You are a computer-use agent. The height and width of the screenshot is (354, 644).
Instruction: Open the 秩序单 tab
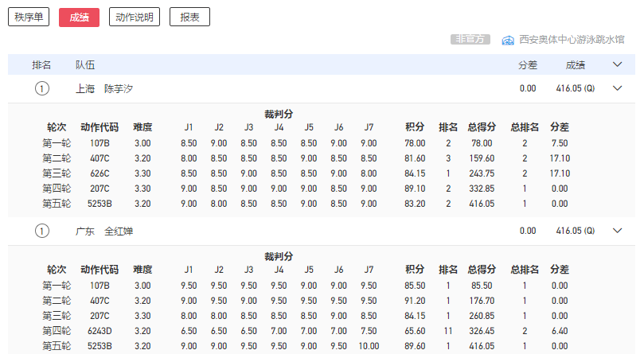pos(29,17)
